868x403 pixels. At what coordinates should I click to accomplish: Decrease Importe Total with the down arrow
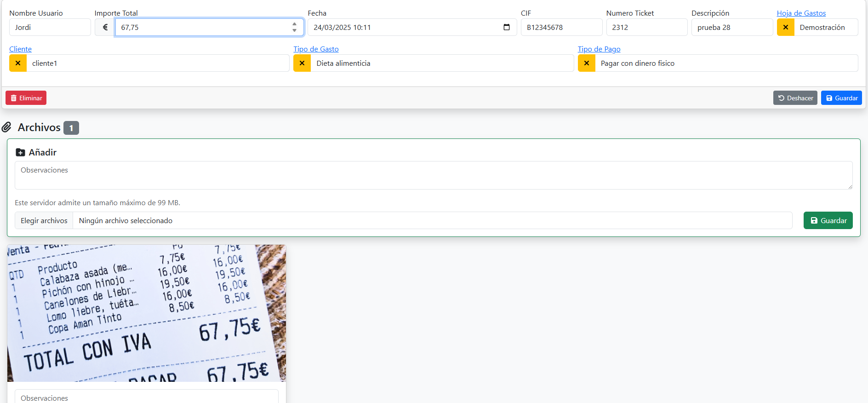click(294, 30)
